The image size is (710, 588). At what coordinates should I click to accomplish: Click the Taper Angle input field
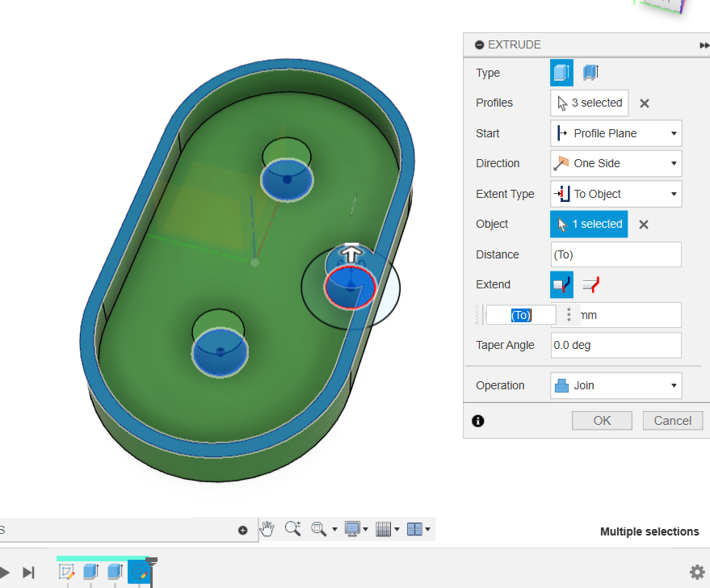coord(615,345)
